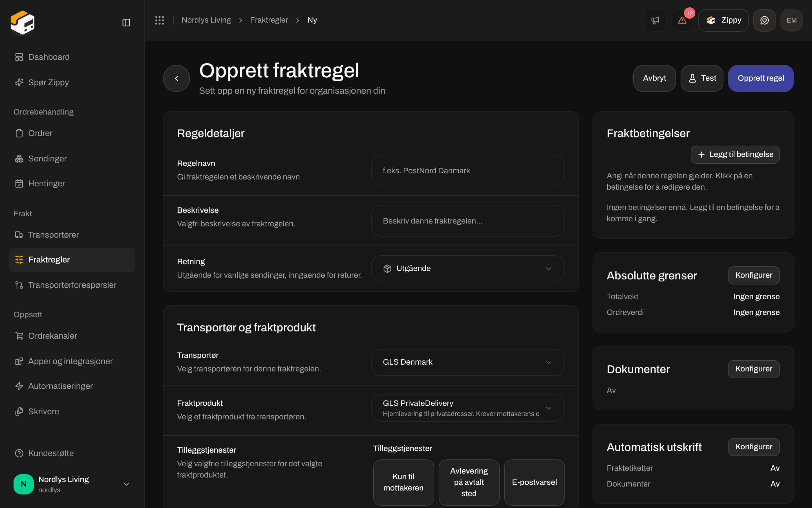This screenshot has width=812, height=508.
Task: Open the EM user avatar menu
Action: tap(791, 20)
